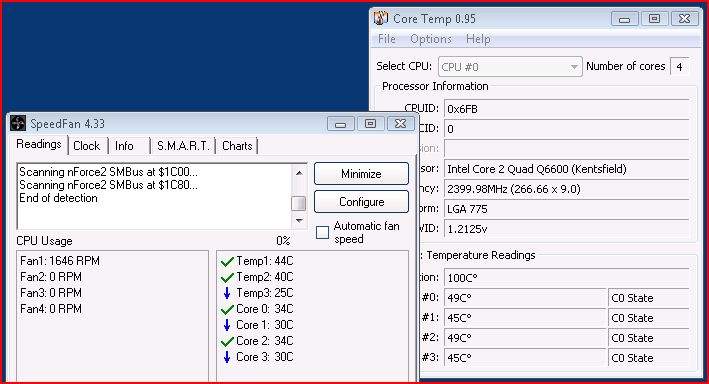The width and height of the screenshot is (709, 384).
Task: Click the log scrollbar up arrow
Action: (x=299, y=173)
